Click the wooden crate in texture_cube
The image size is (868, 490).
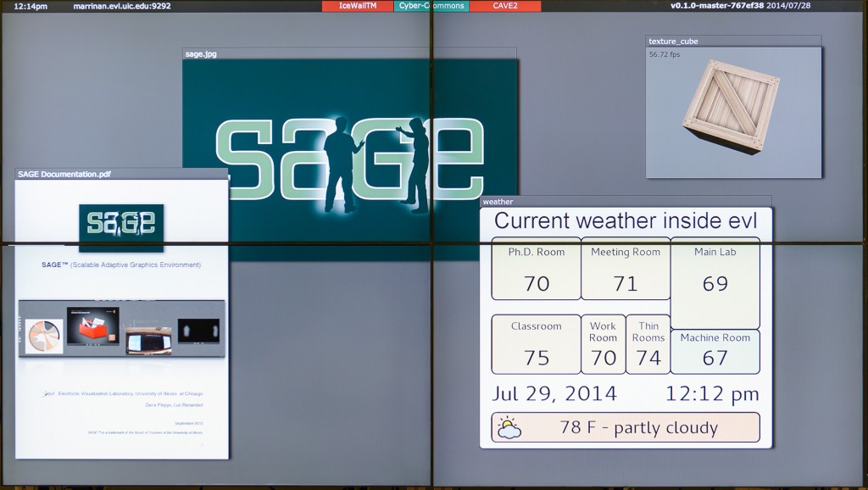pyautogui.click(x=731, y=106)
